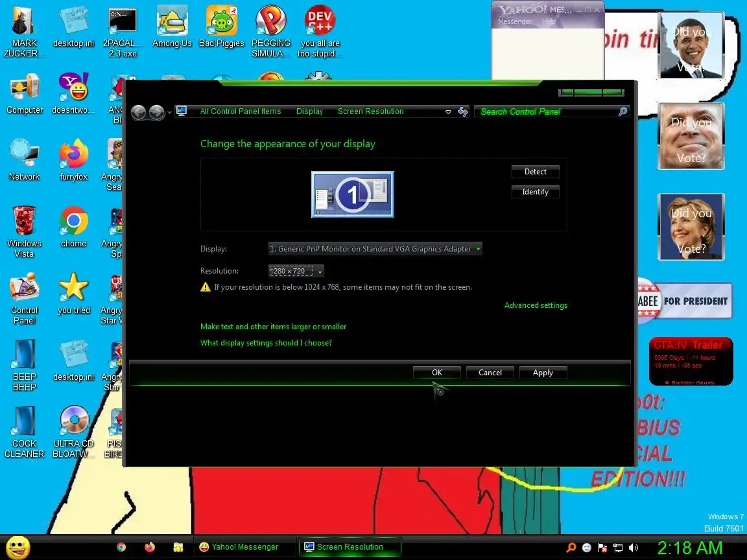This screenshot has width=747, height=560.
Task: Click the Detect button
Action: pyautogui.click(x=536, y=172)
